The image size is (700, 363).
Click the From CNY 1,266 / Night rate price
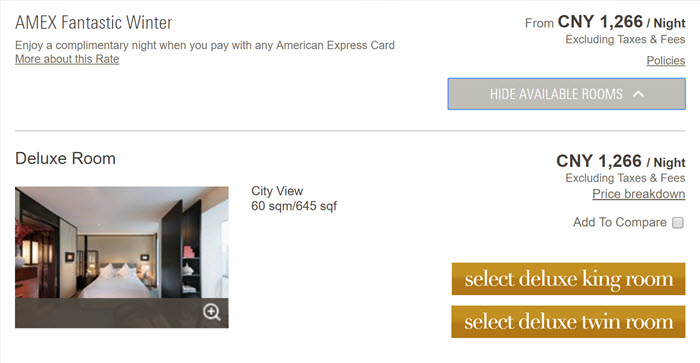point(605,22)
